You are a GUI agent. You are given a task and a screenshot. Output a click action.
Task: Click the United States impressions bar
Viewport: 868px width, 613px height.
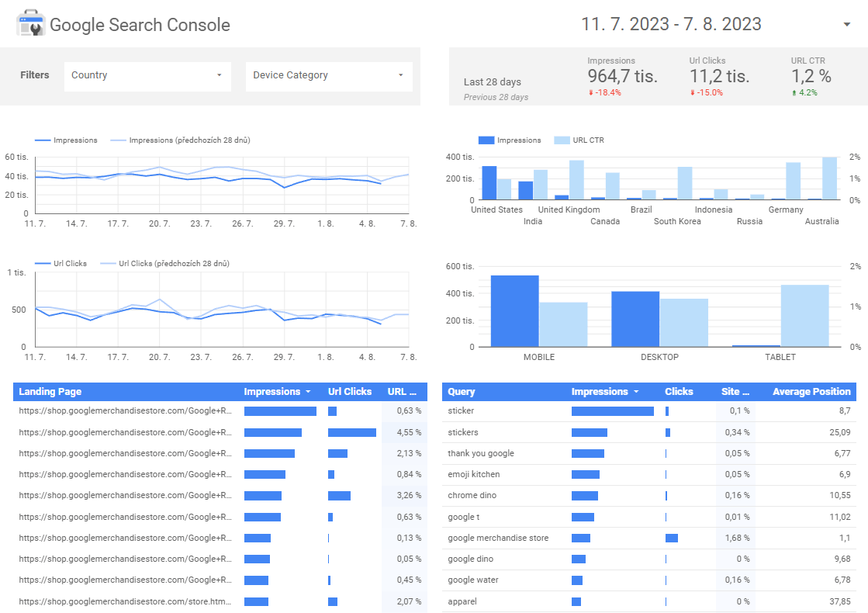point(489,183)
